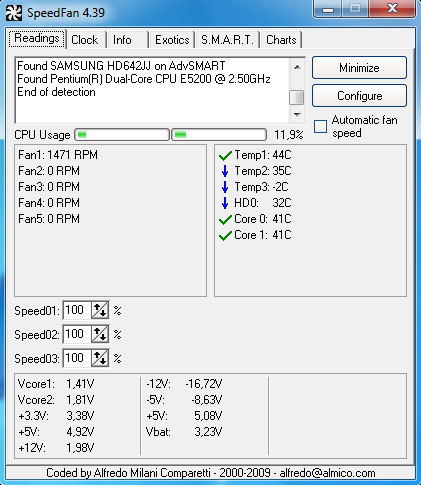Select the Fan5: 0 RPM reading
Viewport: 421px width, 485px height.
49,219
